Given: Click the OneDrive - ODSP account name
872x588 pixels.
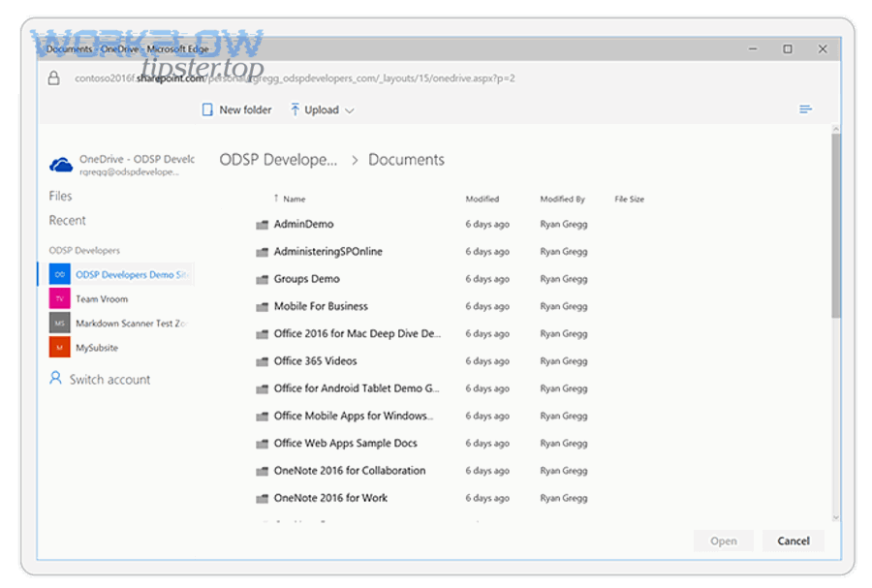Looking at the screenshot, I should click(x=137, y=159).
